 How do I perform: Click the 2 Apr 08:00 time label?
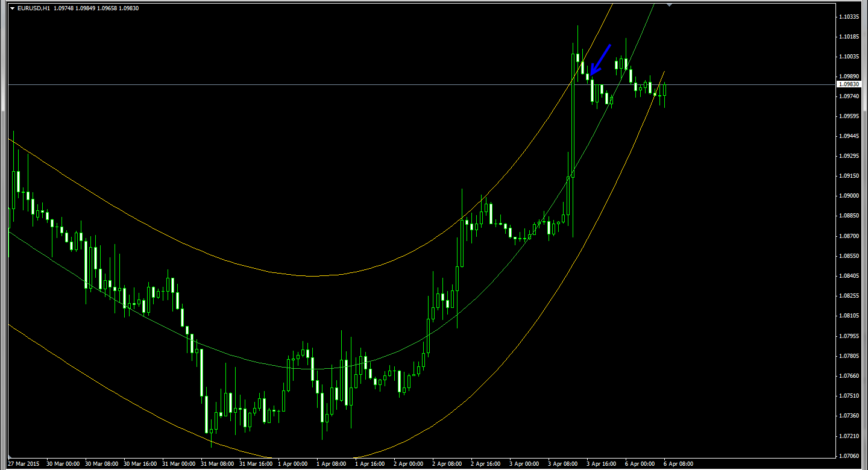tap(447, 464)
